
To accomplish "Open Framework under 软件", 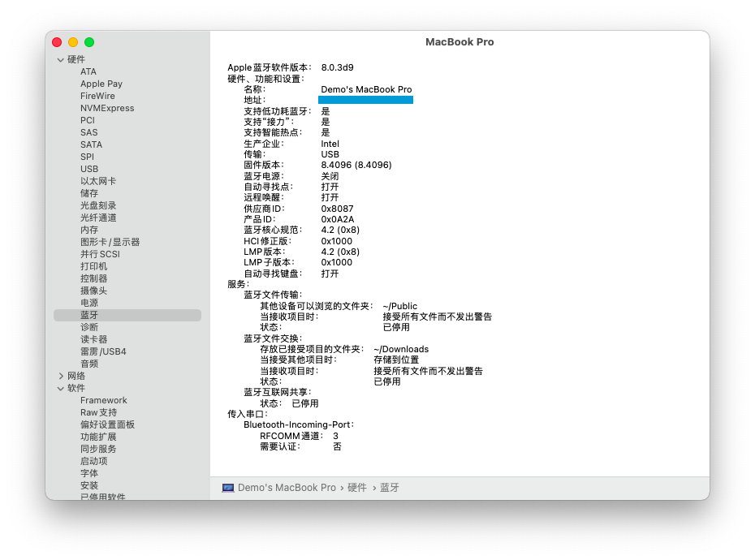I will point(104,401).
